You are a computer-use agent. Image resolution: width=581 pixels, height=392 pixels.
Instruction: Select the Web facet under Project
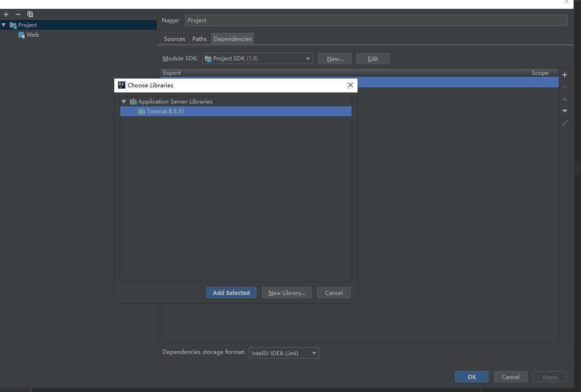point(33,35)
